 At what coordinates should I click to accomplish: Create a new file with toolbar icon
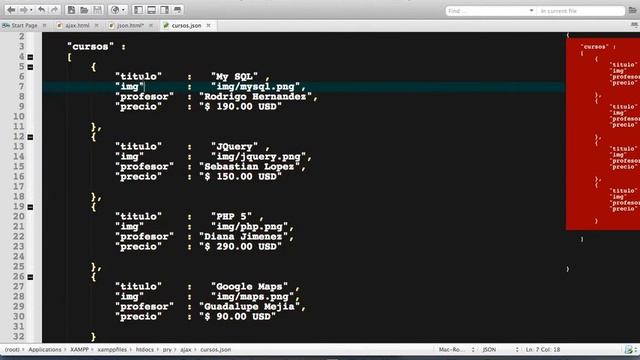(x=71, y=10)
